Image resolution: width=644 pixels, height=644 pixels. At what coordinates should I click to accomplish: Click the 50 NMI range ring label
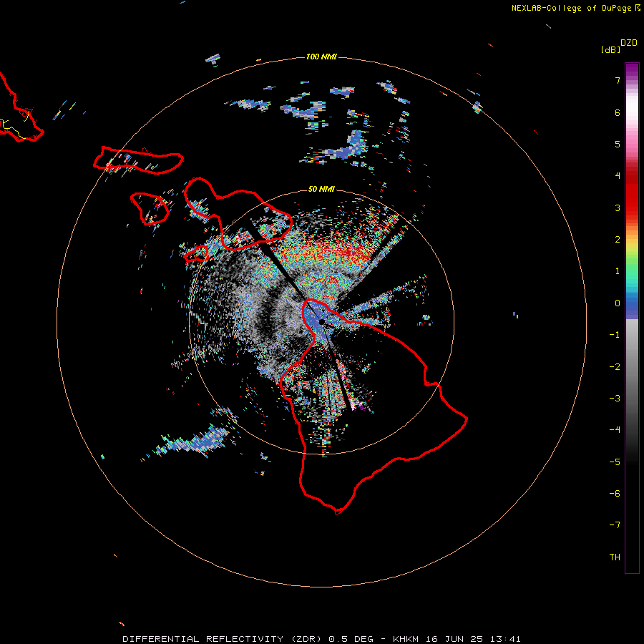point(321,189)
